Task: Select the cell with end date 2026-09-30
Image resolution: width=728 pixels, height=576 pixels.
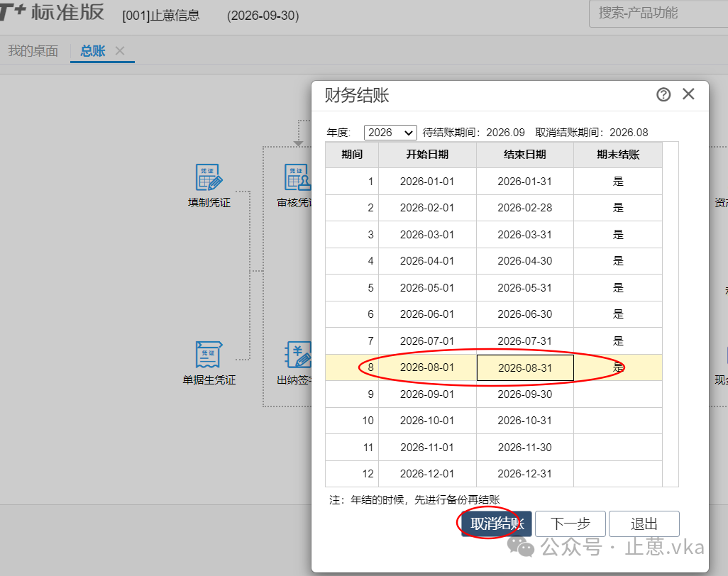Action: (x=524, y=394)
